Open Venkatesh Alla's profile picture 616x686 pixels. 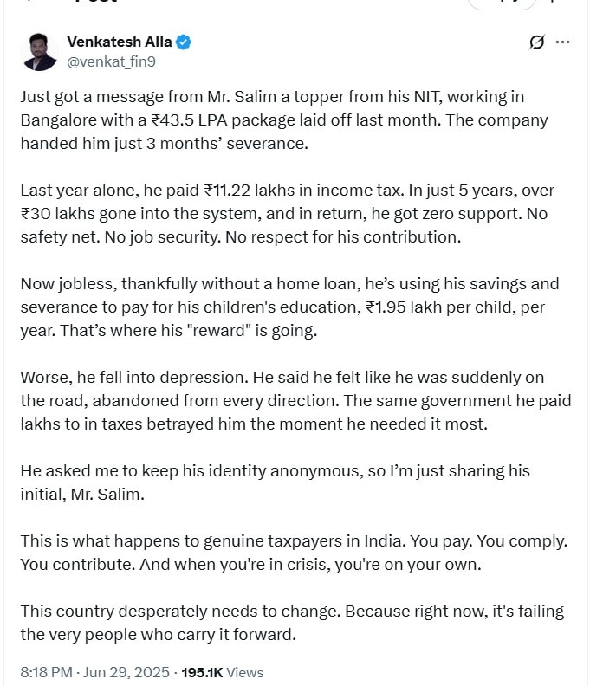39,52
